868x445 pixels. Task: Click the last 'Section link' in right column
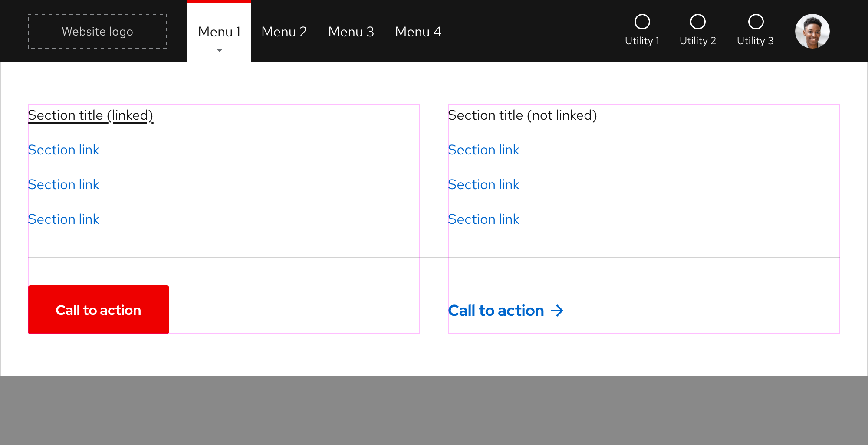click(x=483, y=219)
